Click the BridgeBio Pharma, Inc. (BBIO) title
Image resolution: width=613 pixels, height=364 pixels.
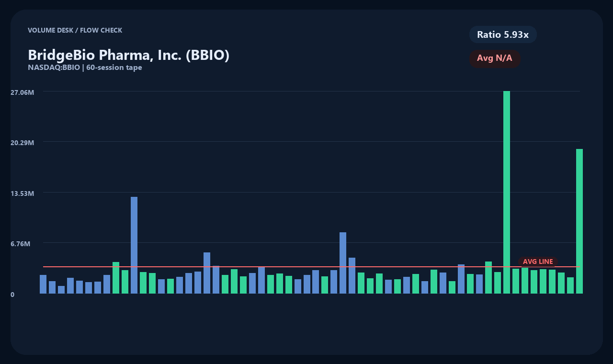pyautogui.click(x=128, y=55)
